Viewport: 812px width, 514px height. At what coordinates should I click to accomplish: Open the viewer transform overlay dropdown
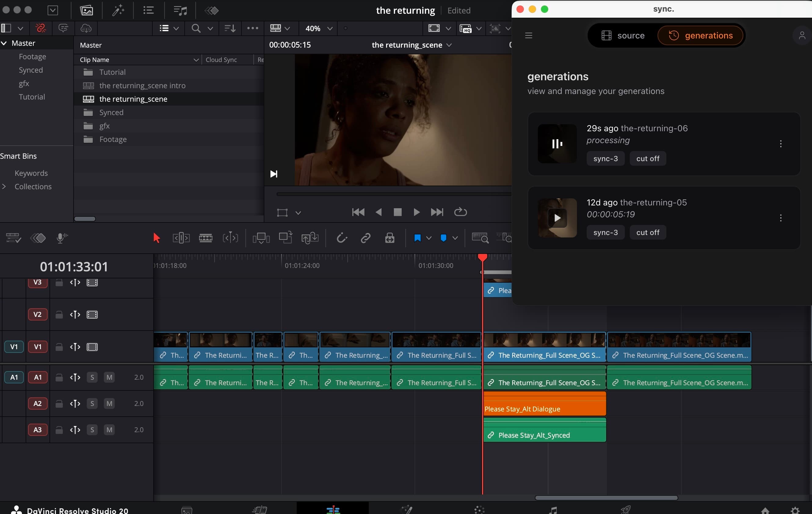298,212
